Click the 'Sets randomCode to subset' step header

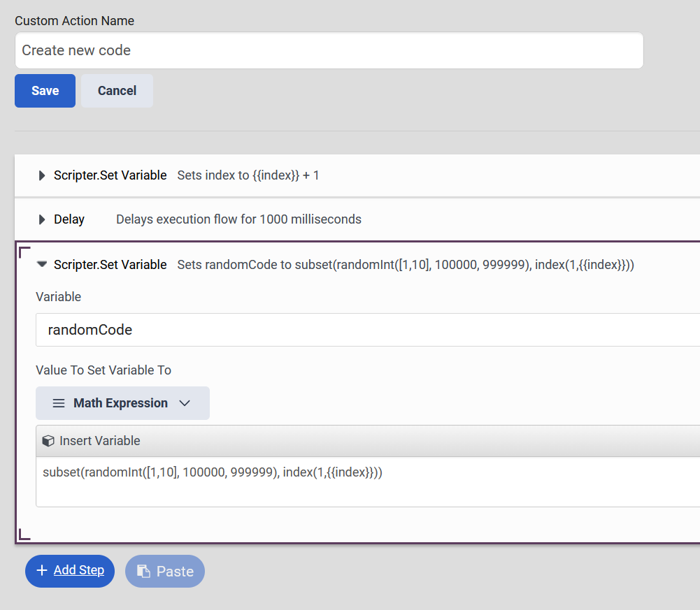406,265
